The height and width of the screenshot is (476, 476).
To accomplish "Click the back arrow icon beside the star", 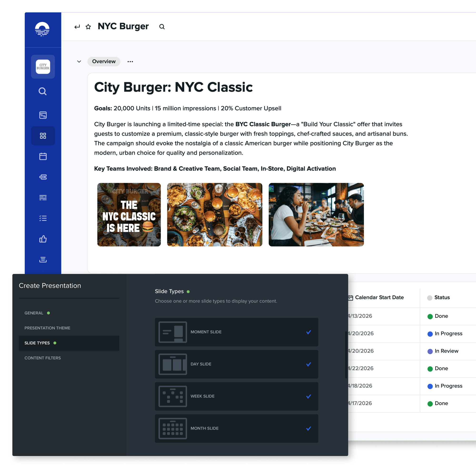I will click(77, 27).
